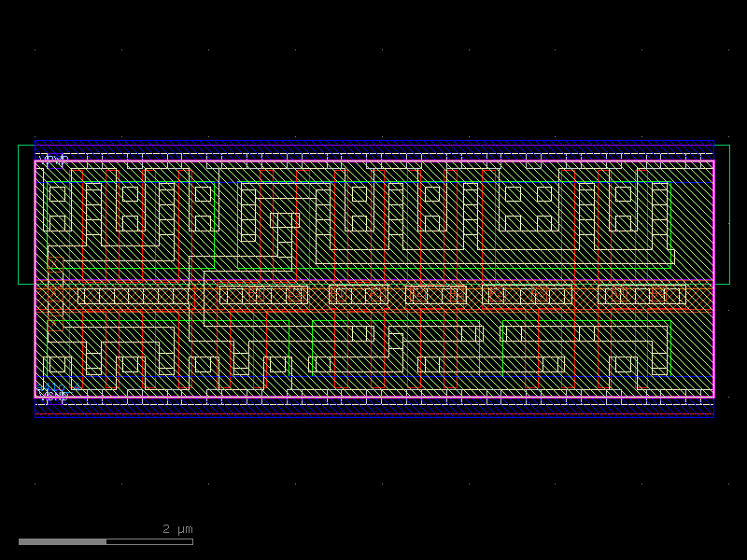Click the 2 µm scale label
Screen dimensions: 747x560
(x=177, y=529)
